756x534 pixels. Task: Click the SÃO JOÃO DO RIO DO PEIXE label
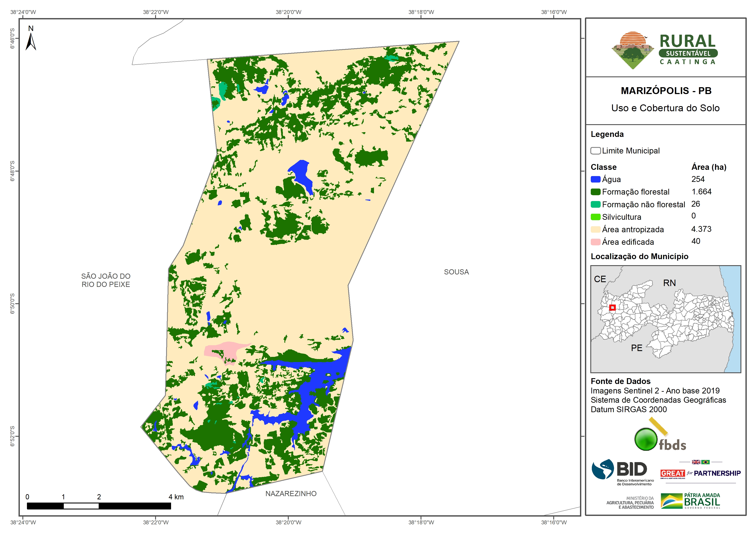tap(106, 280)
